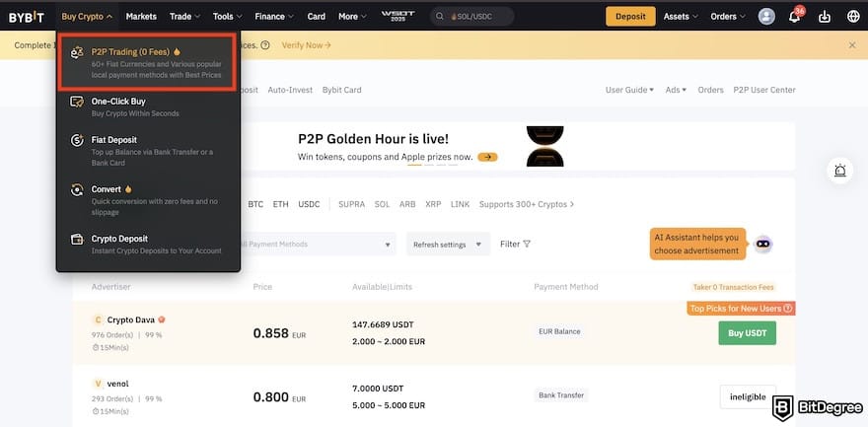The height and width of the screenshot is (427, 868).
Task: Click the download app icon
Action: point(825,17)
